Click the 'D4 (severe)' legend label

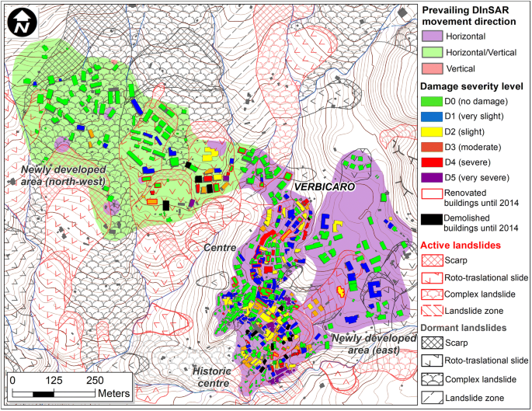[x=468, y=162]
